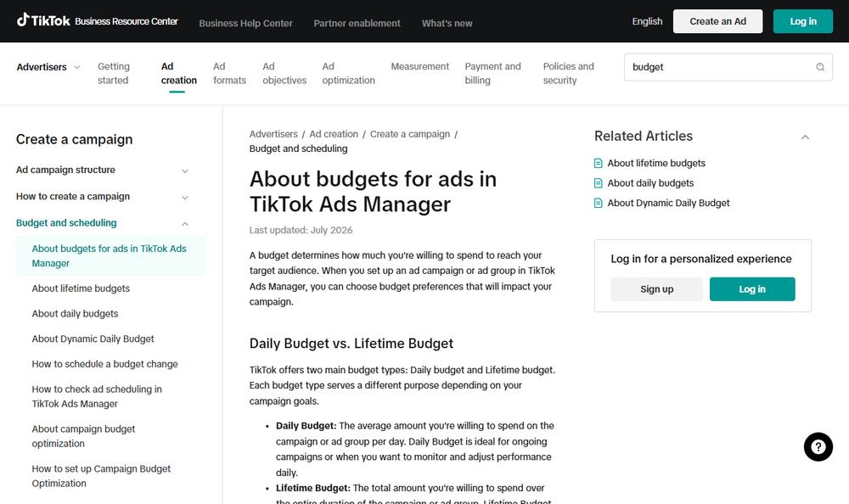849x504 pixels.
Task: Open the floating help question-mark button
Action: [818, 446]
